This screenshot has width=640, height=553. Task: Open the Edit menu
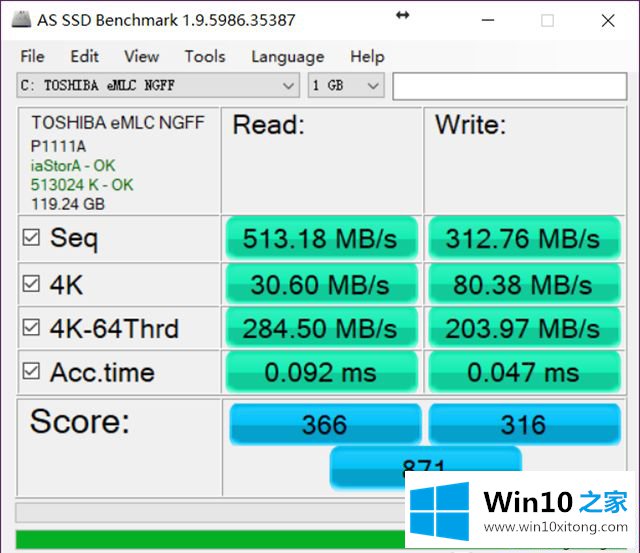[x=84, y=56]
